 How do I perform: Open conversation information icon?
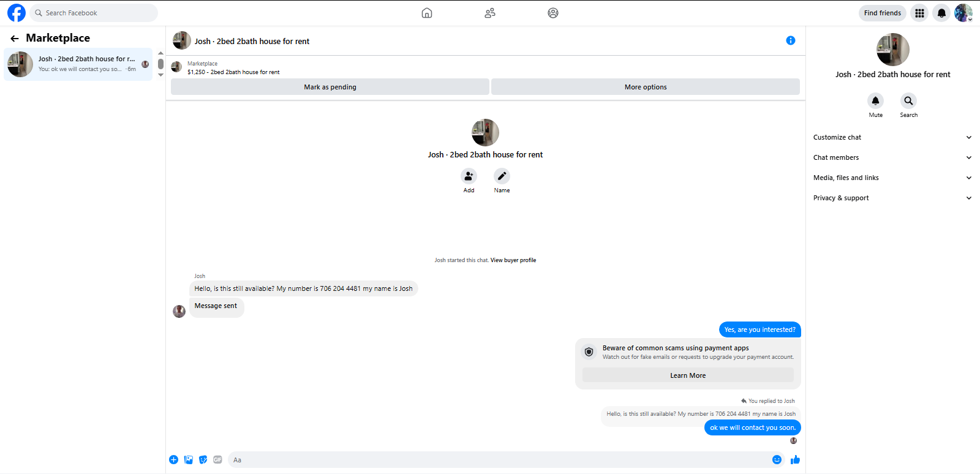791,40
